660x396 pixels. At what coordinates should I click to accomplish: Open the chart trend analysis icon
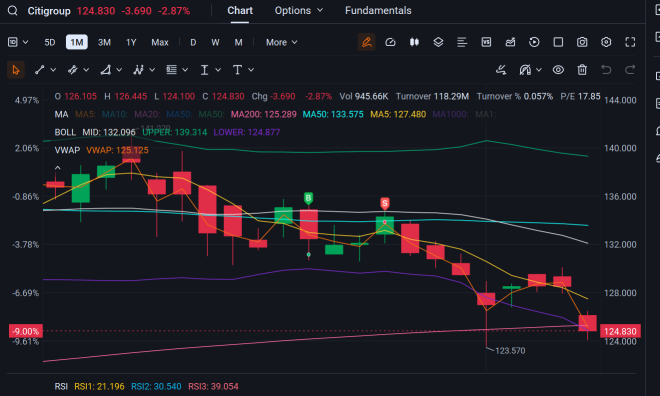point(510,42)
